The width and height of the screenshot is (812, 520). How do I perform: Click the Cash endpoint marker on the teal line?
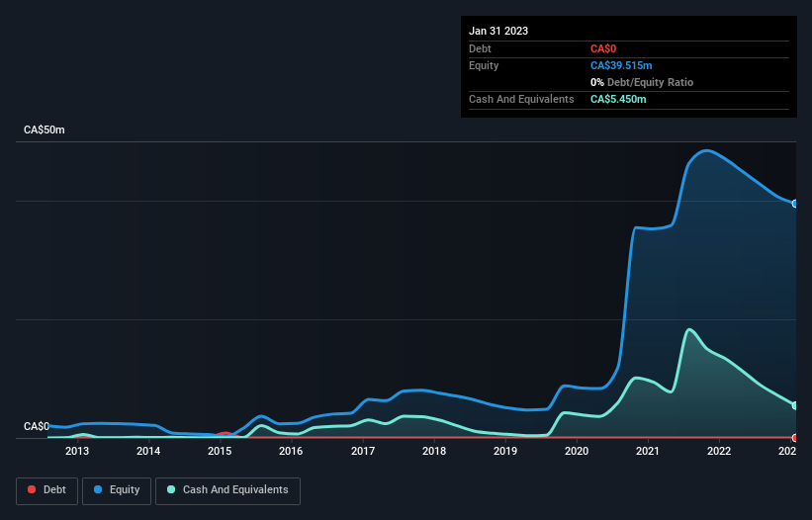(x=795, y=405)
